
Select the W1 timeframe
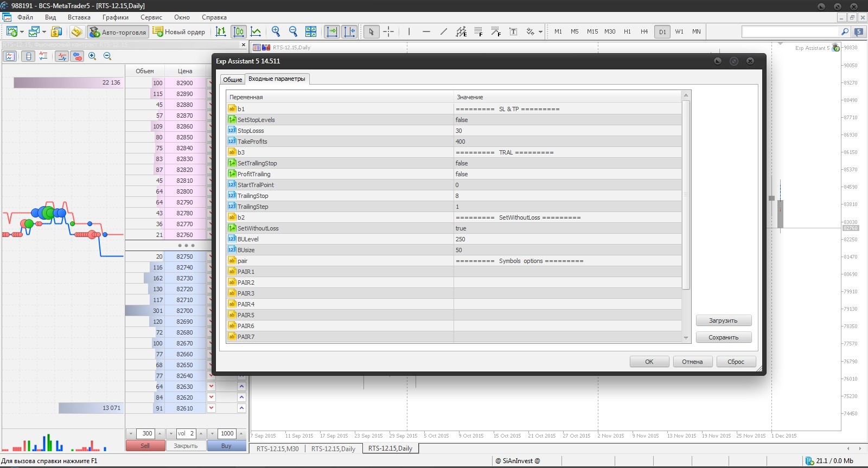point(679,31)
